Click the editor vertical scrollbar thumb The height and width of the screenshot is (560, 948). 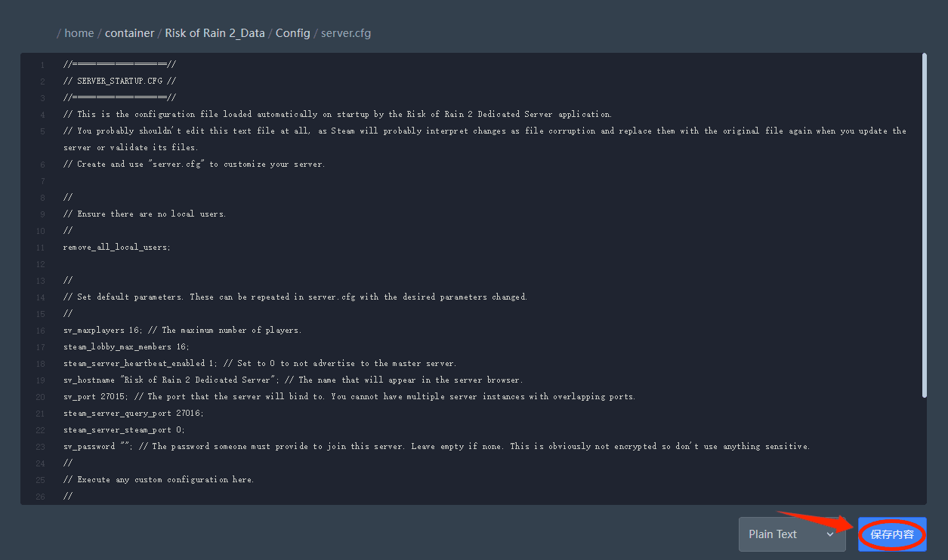(924, 225)
